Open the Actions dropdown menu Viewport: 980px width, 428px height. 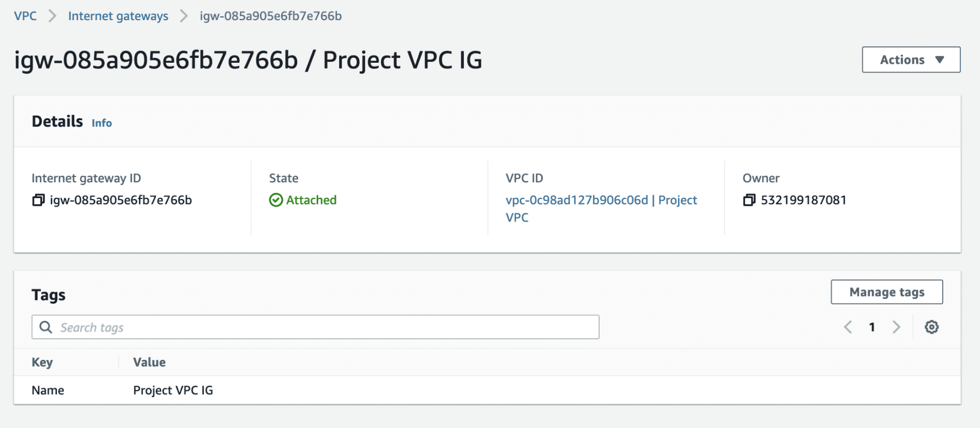[910, 59]
